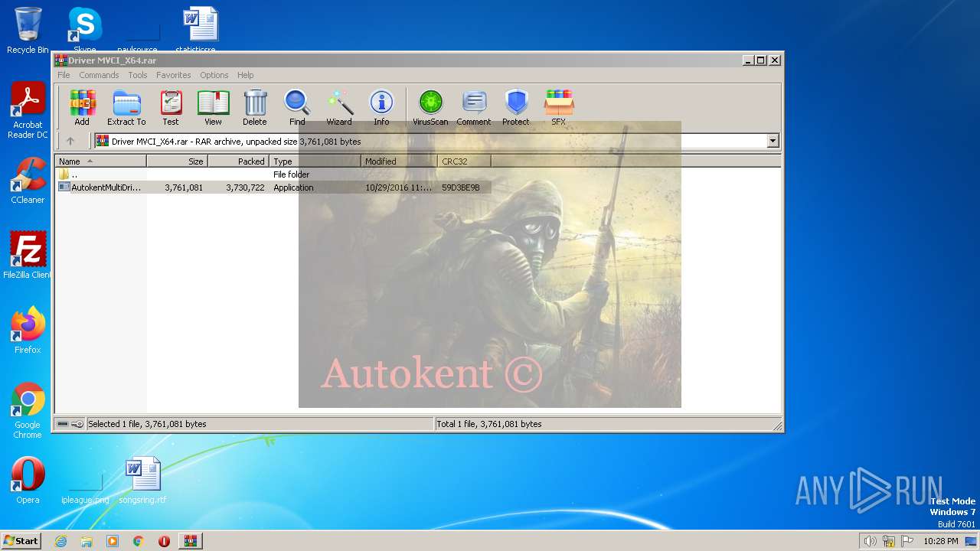
Task: Sort by the Size column header
Action: coord(177,161)
